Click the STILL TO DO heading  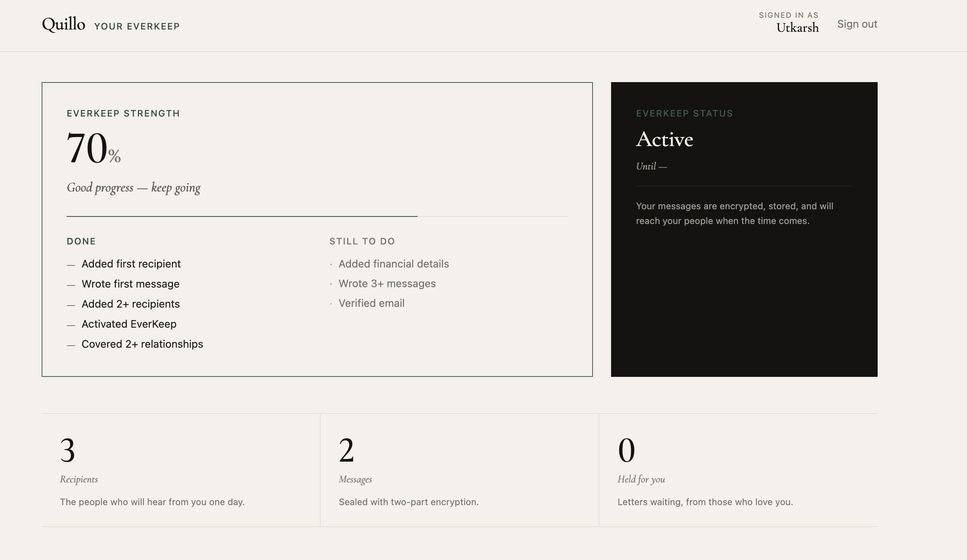pyautogui.click(x=362, y=241)
